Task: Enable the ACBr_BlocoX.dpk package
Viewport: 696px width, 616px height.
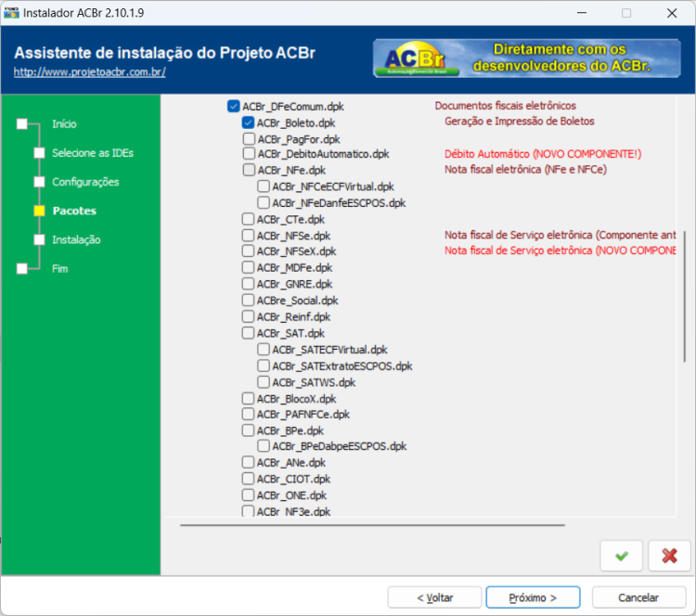Action: pos(248,399)
